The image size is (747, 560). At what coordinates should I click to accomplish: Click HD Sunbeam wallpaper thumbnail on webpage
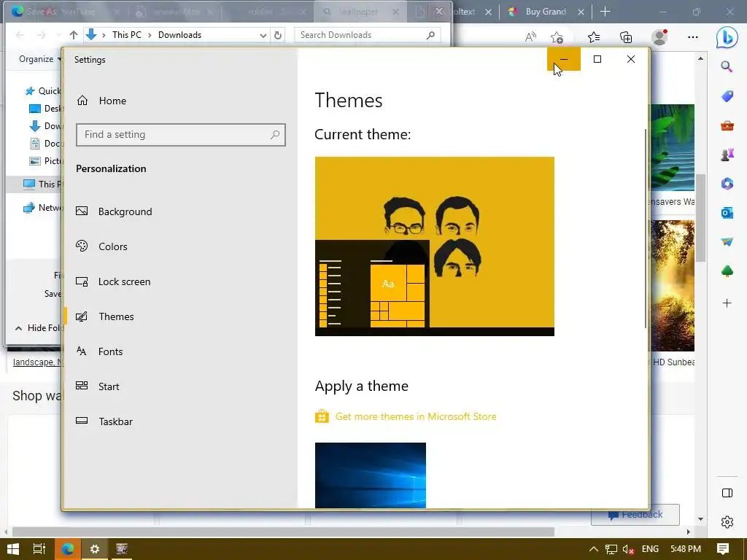click(673, 286)
